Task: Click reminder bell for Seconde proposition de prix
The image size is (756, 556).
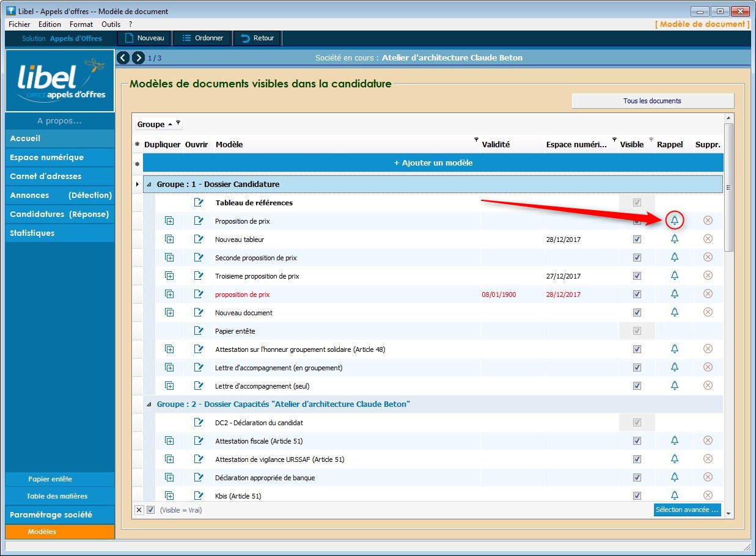Action: click(x=675, y=257)
